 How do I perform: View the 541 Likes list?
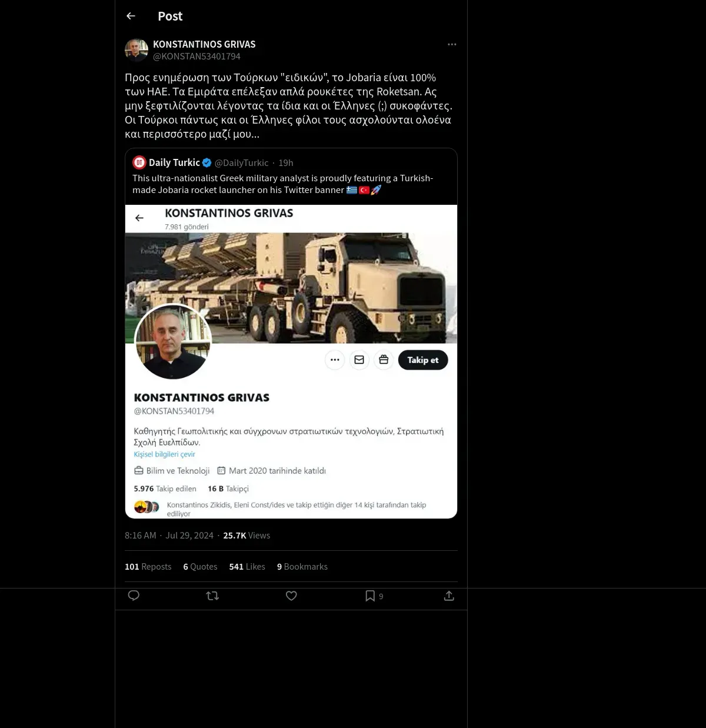[247, 566]
